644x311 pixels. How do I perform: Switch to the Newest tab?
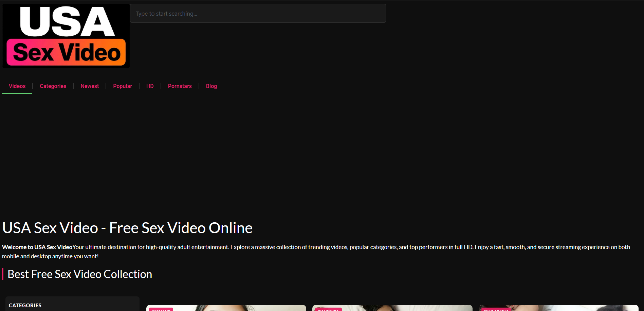coord(90,86)
